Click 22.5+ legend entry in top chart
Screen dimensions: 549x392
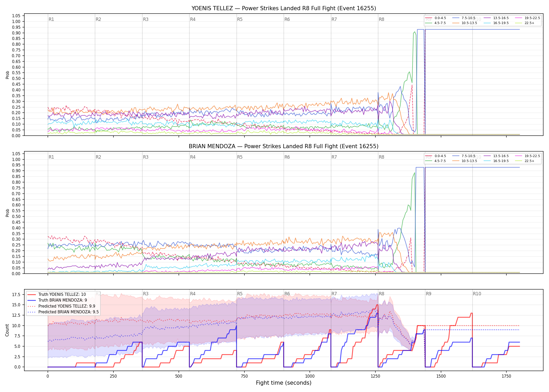coord(525,23)
